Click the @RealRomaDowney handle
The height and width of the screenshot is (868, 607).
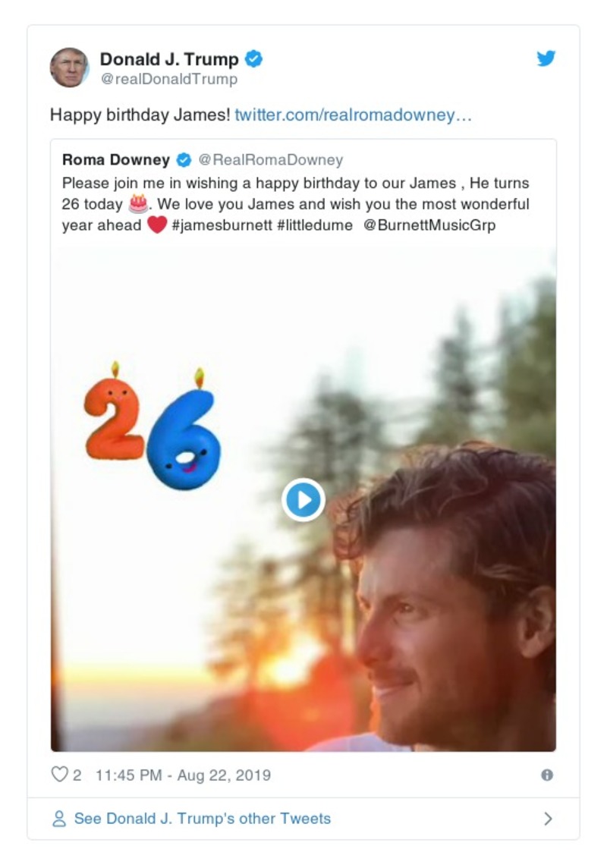[270, 160]
